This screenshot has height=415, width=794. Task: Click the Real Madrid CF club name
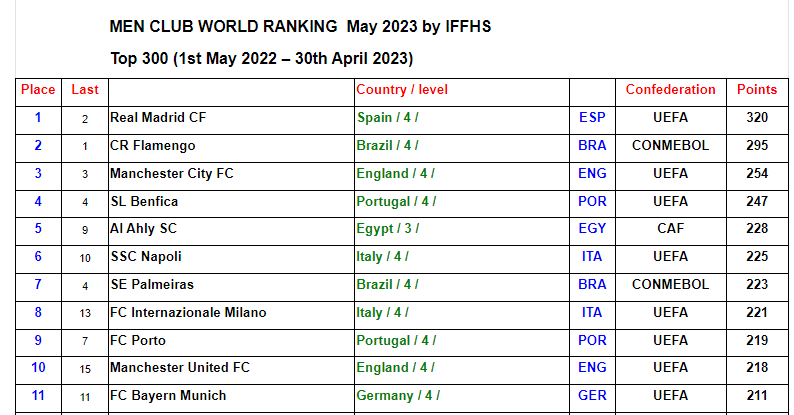(157, 118)
